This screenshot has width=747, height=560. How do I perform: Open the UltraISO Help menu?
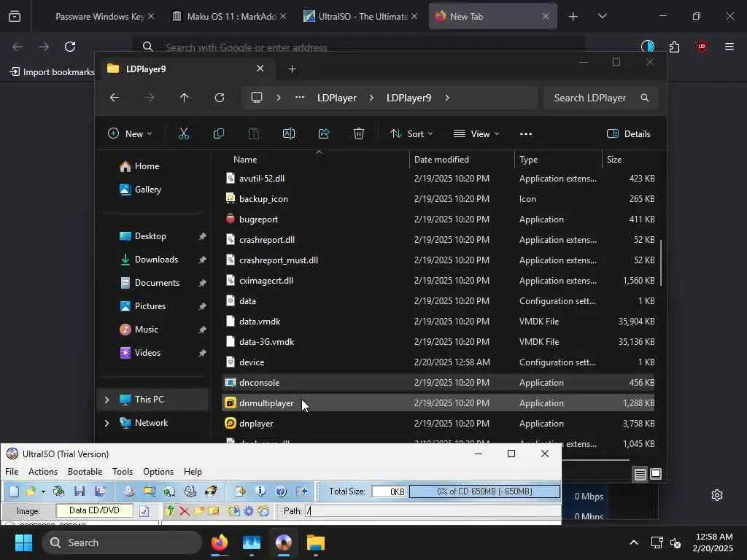click(193, 472)
